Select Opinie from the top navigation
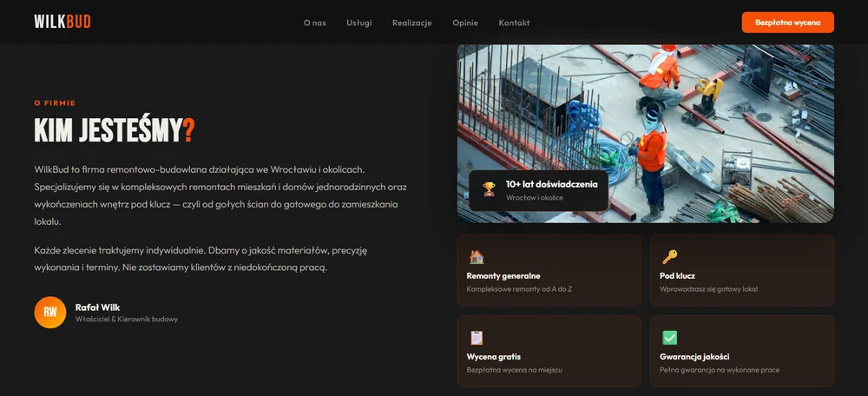Viewport: 868px width, 396px height. pos(465,23)
